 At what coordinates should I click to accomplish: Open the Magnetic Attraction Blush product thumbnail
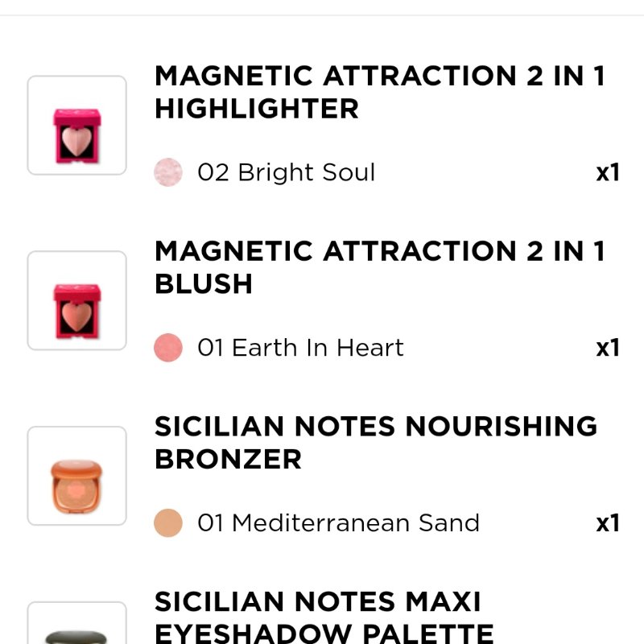point(76,300)
